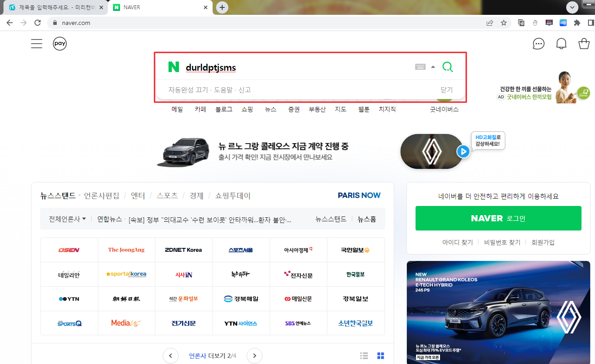595x364 pixels.
Task: Open the Naver talk chat bubble icon
Action: (539, 44)
